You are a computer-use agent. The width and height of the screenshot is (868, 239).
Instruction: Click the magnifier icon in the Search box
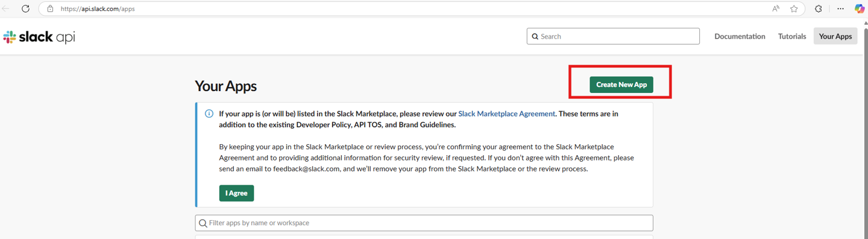[x=535, y=37]
